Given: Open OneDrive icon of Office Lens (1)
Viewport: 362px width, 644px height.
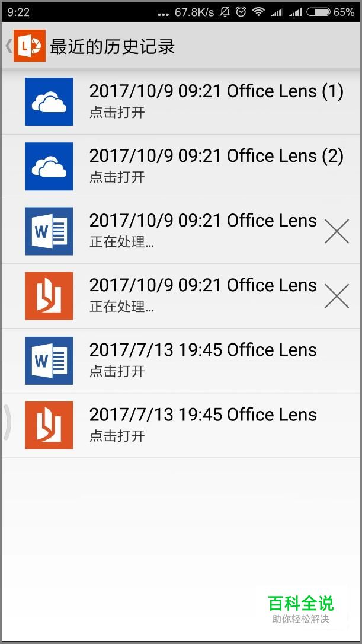Looking at the screenshot, I should [49, 101].
